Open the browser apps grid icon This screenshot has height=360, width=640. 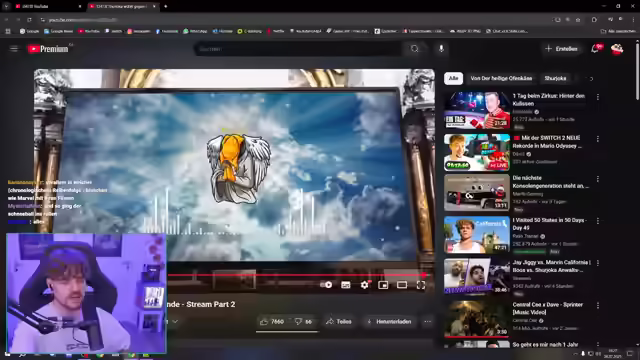(x=8, y=31)
